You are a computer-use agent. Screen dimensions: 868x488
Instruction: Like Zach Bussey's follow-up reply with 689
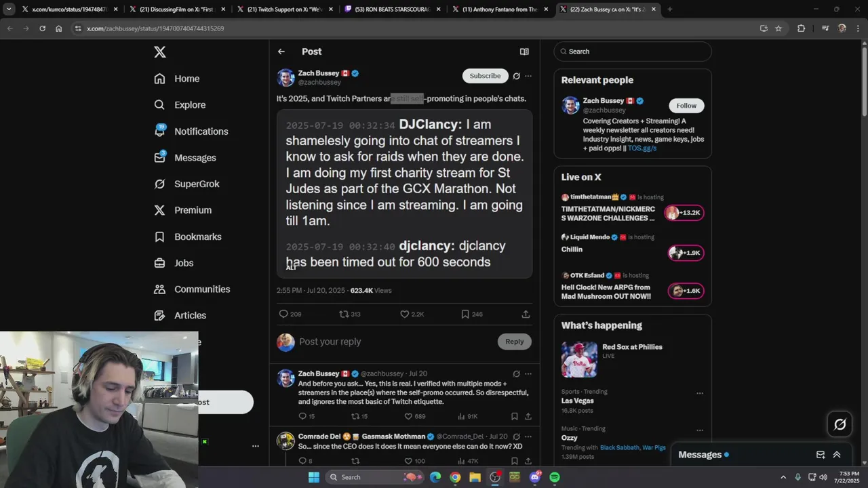(x=415, y=416)
